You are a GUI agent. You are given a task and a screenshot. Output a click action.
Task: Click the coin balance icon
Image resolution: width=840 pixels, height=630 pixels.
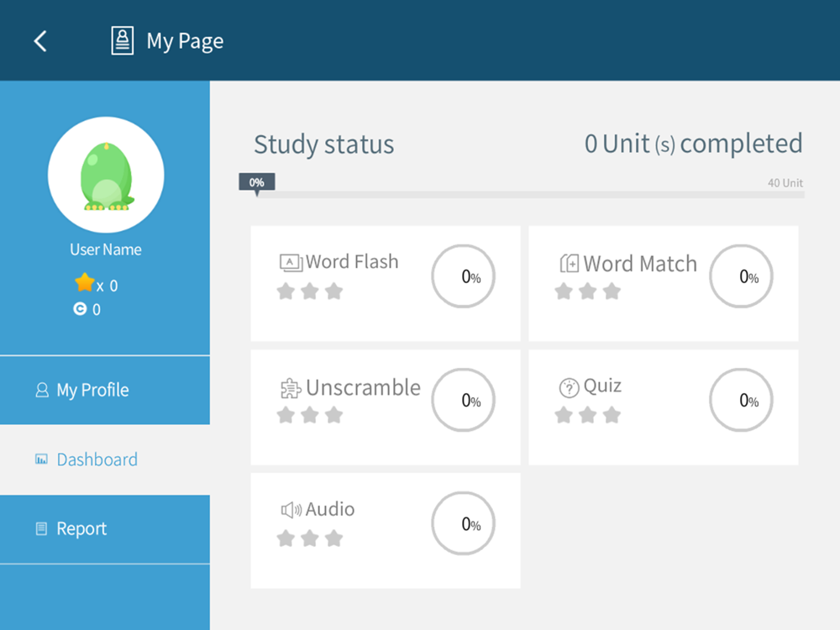pyautogui.click(x=80, y=309)
